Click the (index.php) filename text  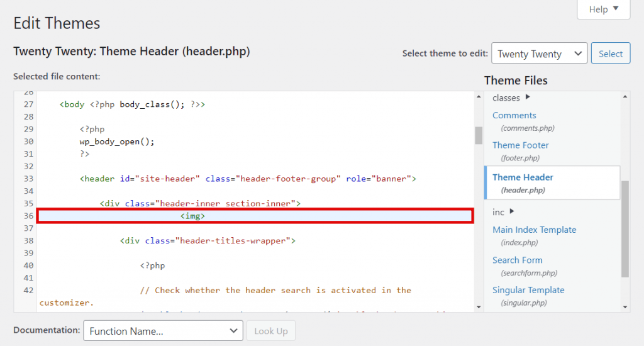click(x=519, y=242)
